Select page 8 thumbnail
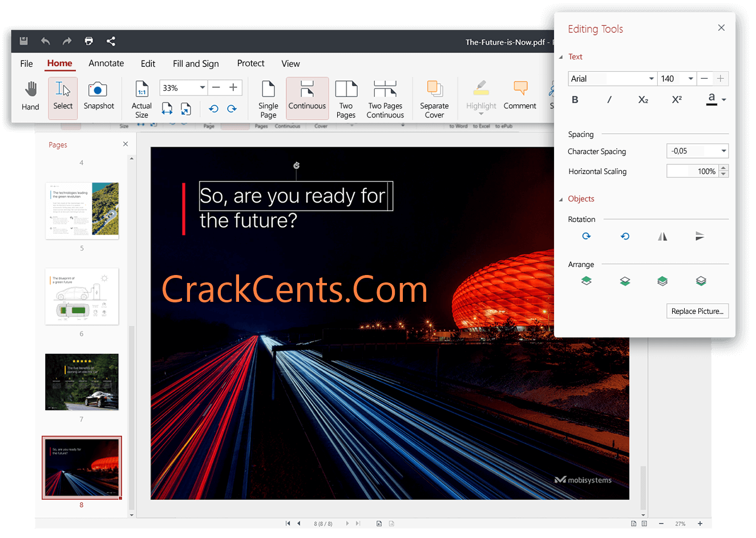The width and height of the screenshot is (756, 538). pyautogui.click(x=82, y=468)
